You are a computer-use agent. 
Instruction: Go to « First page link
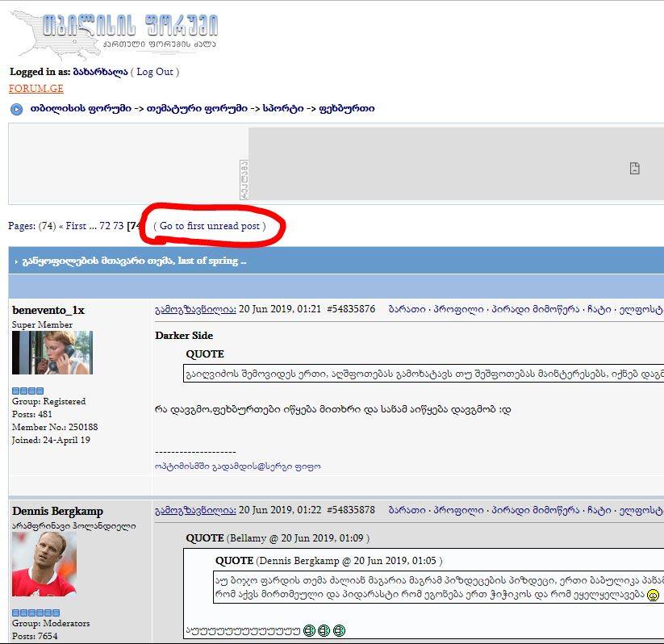73,226
